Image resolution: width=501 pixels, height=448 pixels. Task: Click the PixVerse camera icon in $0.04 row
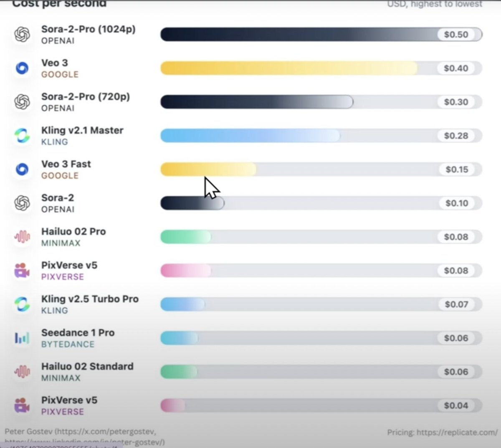click(x=22, y=405)
